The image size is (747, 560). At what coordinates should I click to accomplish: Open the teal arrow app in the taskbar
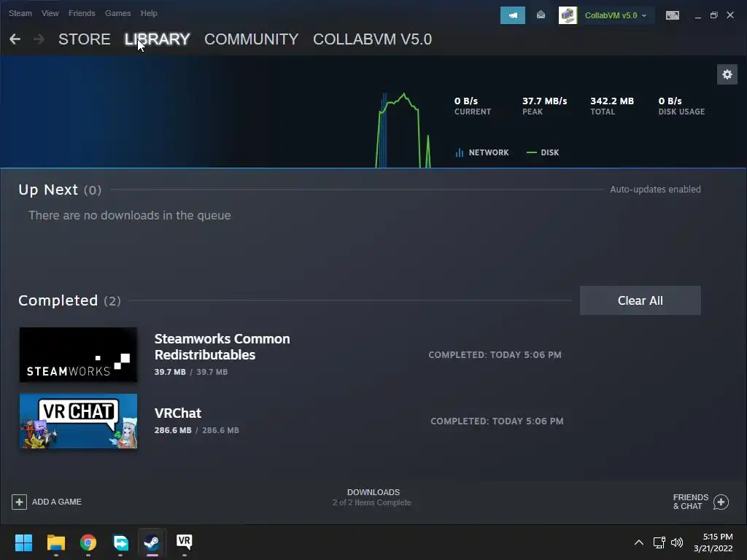coord(120,542)
